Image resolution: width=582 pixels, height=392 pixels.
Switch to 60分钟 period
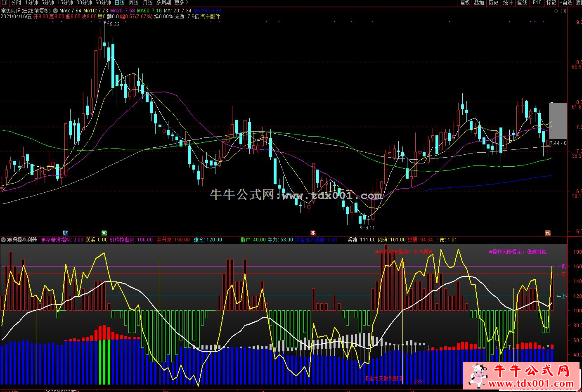[x=103, y=2]
